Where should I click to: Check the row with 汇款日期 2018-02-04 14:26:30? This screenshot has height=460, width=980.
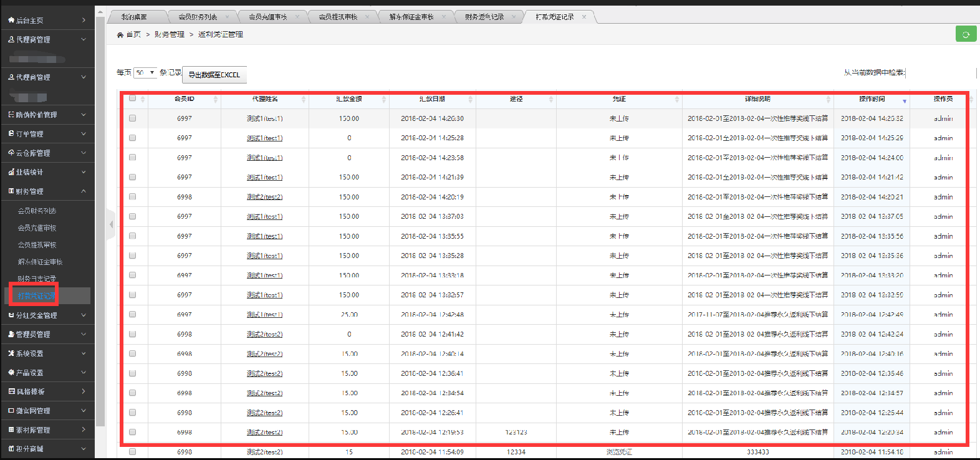(132, 118)
